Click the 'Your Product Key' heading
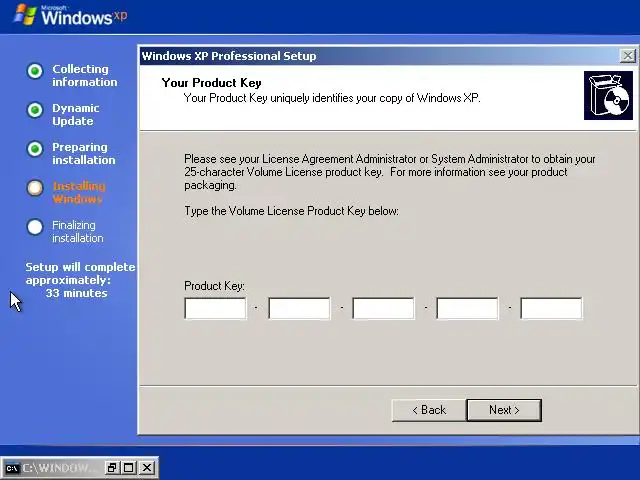The image size is (640, 480). click(x=211, y=83)
